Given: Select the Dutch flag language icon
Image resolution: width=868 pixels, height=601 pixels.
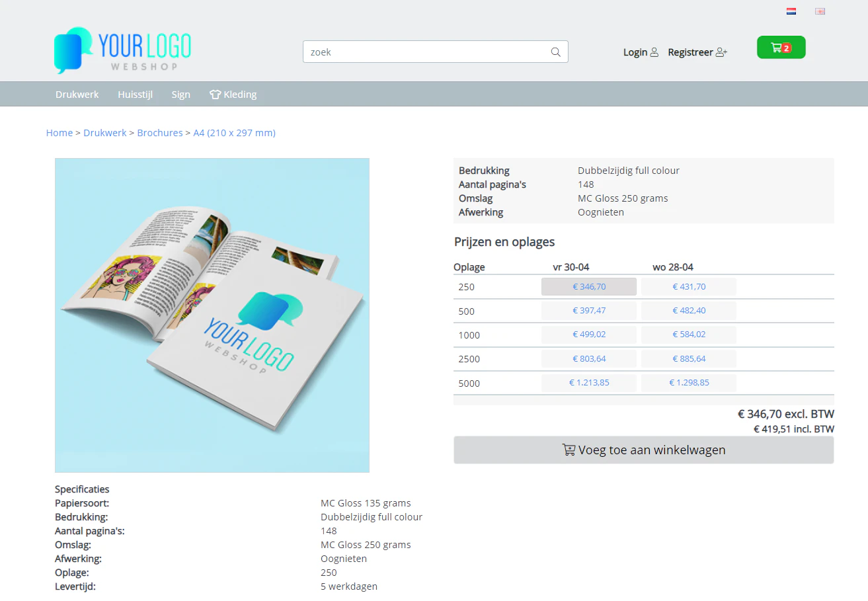Looking at the screenshot, I should coord(791,11).
